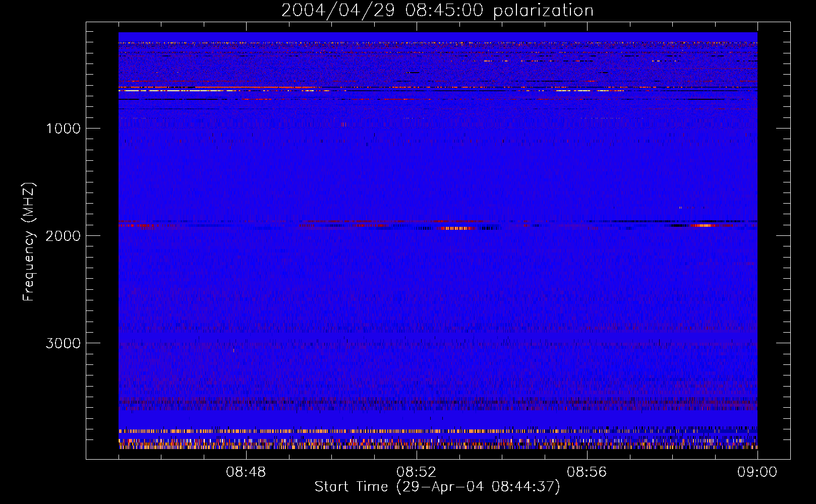Click the 2000 frequency axis label

63,236
